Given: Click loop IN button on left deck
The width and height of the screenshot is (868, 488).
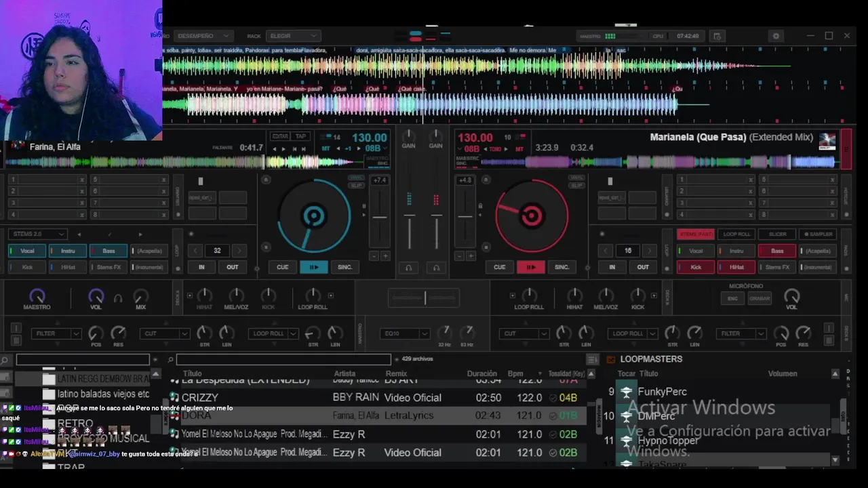Looking at the screenshot, I should pyautogui.click(x=201, y=267).
